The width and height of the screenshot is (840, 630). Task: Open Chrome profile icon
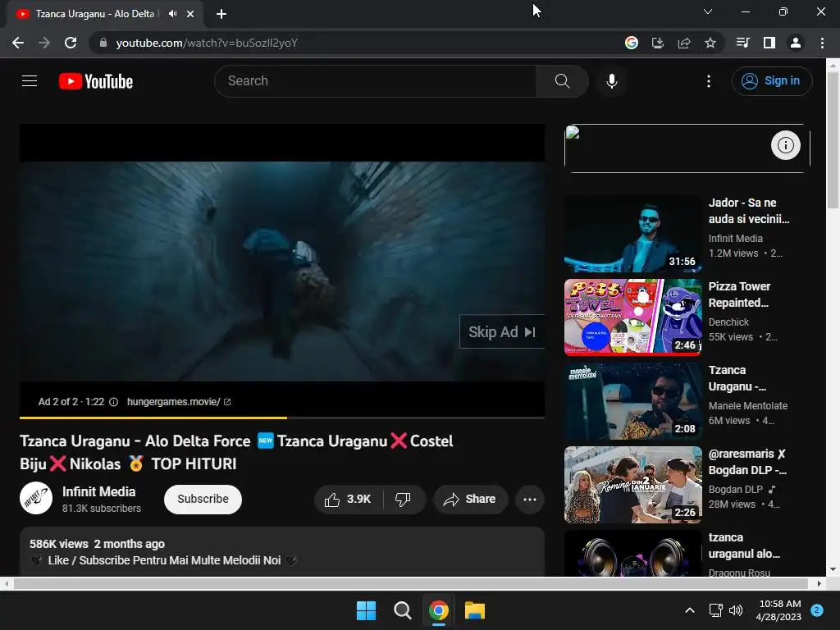[x=796, y=43]
